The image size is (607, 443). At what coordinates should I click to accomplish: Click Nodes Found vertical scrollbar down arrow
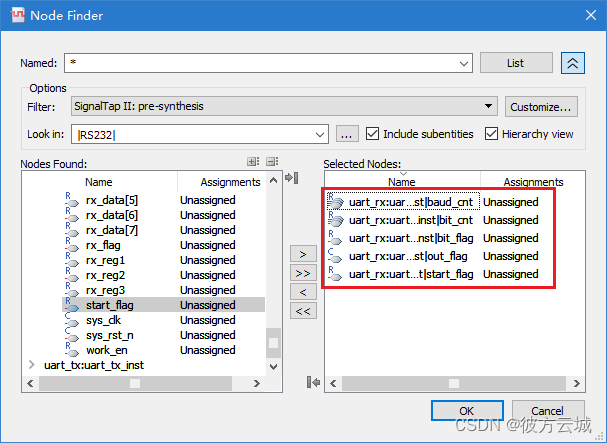pyautogui.click(x=274, y=366)
